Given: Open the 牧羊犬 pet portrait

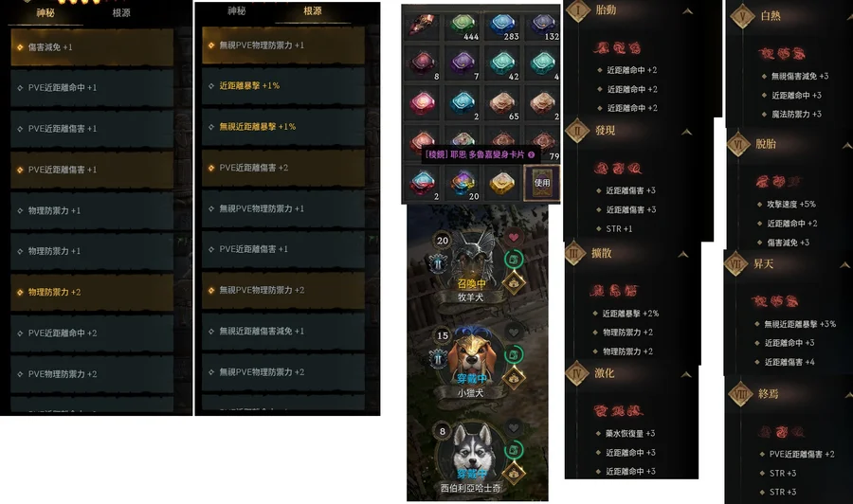Looking at the screenshot, I should click(471, 257).
